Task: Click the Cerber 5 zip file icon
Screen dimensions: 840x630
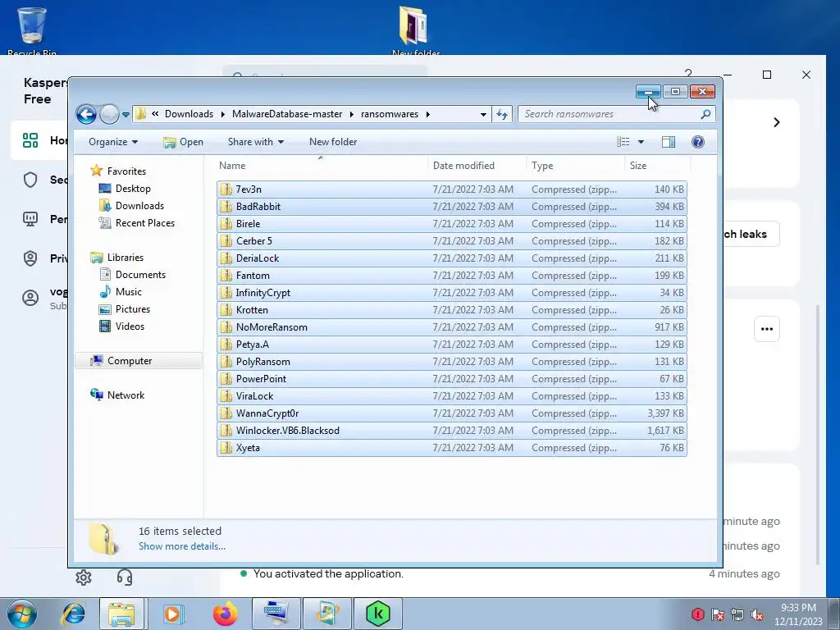Action: (226, 241)
